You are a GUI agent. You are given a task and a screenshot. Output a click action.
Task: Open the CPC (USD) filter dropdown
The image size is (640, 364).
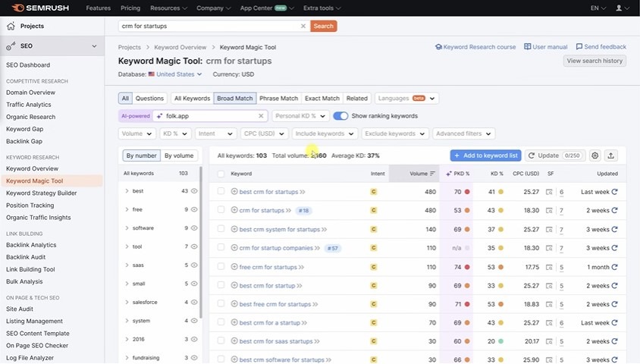pos(264,134)
